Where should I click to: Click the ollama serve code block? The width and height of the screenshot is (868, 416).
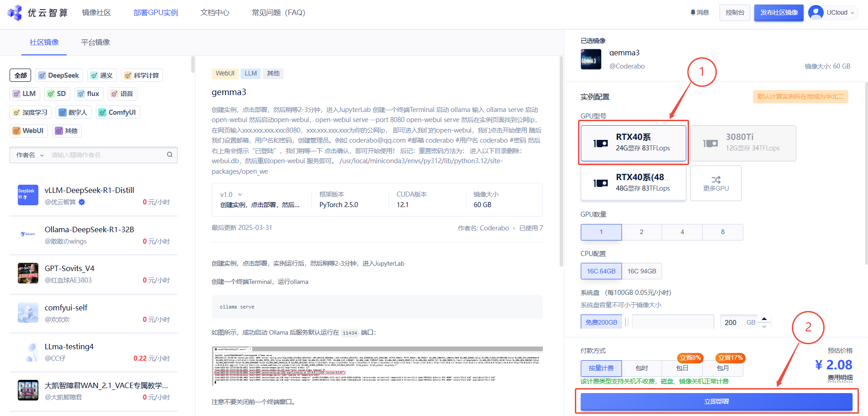(x=377, y=307)
